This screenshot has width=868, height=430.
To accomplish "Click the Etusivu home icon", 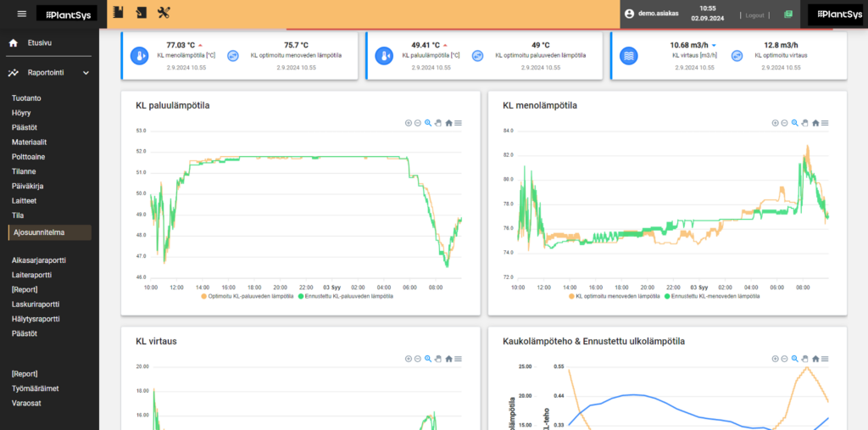I will [14, 42].
